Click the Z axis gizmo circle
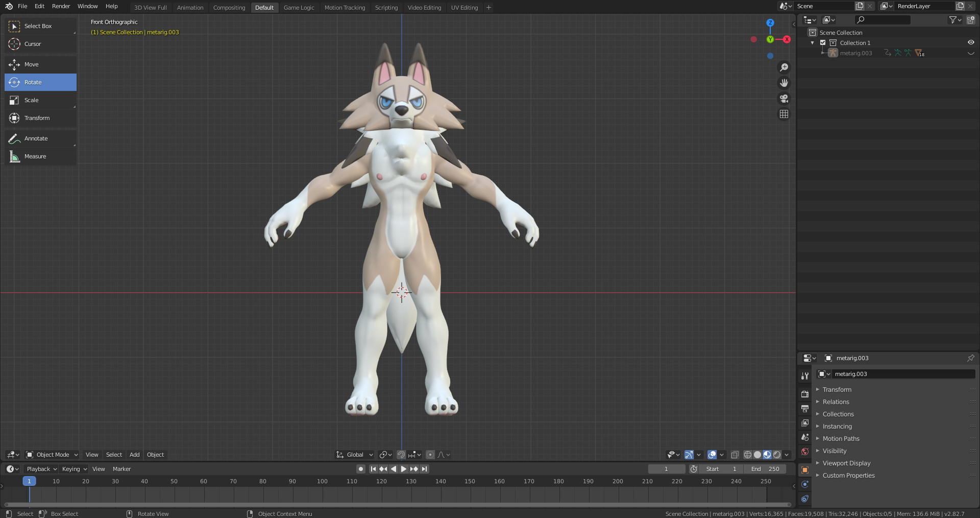980x518 pixels. click(x=770, y=23)
